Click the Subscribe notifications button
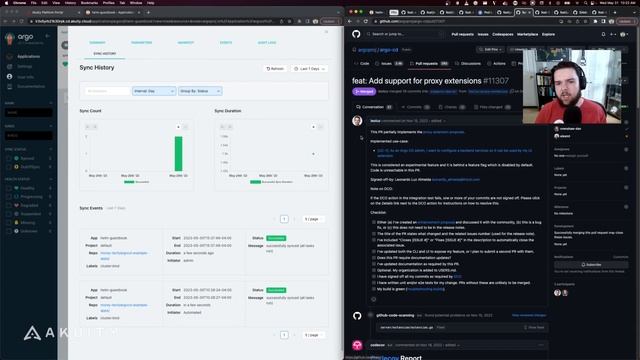The image size is (640, 360). 591,264
